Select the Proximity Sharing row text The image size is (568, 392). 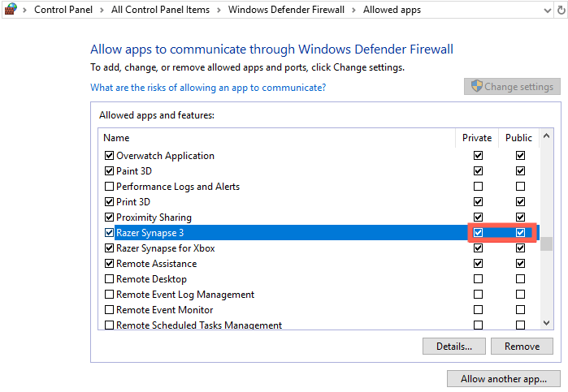click(154, 218)
